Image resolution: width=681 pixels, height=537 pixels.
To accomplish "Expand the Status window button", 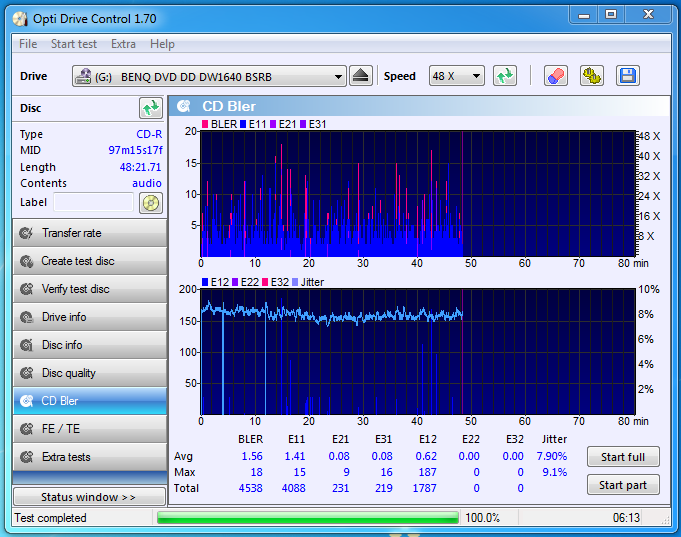I will (89, 497).
